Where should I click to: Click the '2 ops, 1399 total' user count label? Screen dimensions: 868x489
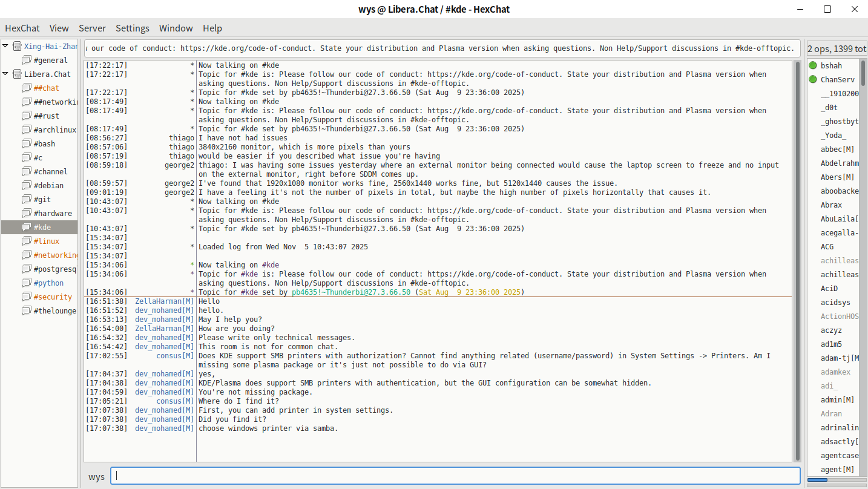point(837,48)
